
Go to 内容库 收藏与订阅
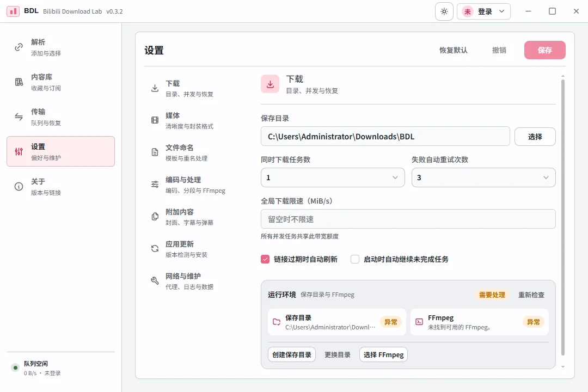(61, 82)
